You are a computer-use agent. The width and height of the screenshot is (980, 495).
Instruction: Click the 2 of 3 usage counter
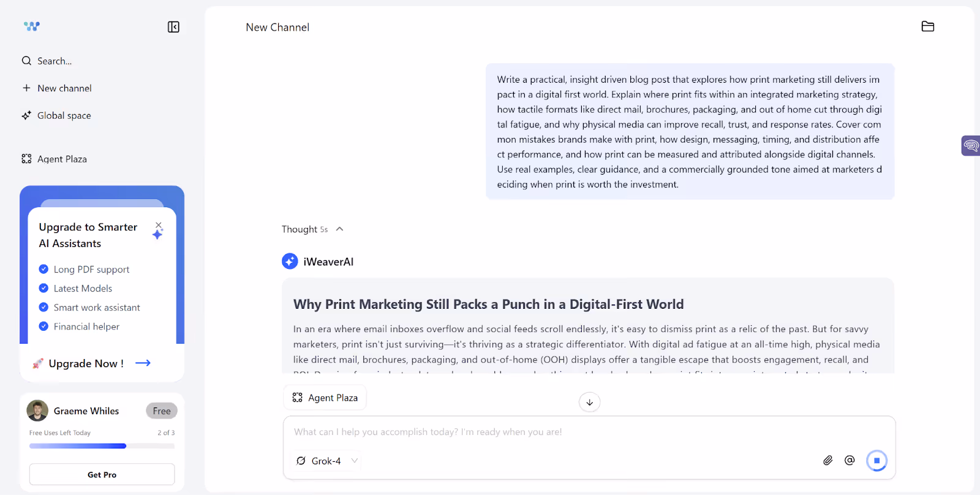166,433
